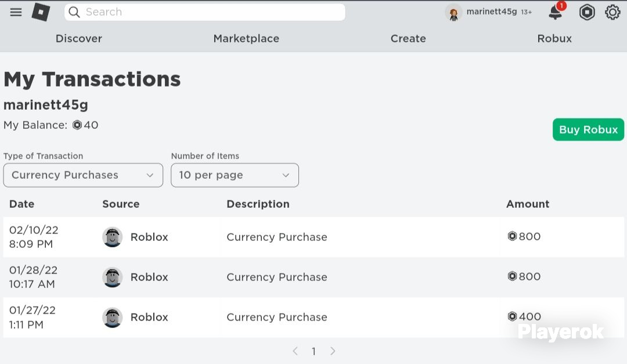Click the Robux icon beside balance 40
This screenshot has width=627, height=364.
[77, 125]
